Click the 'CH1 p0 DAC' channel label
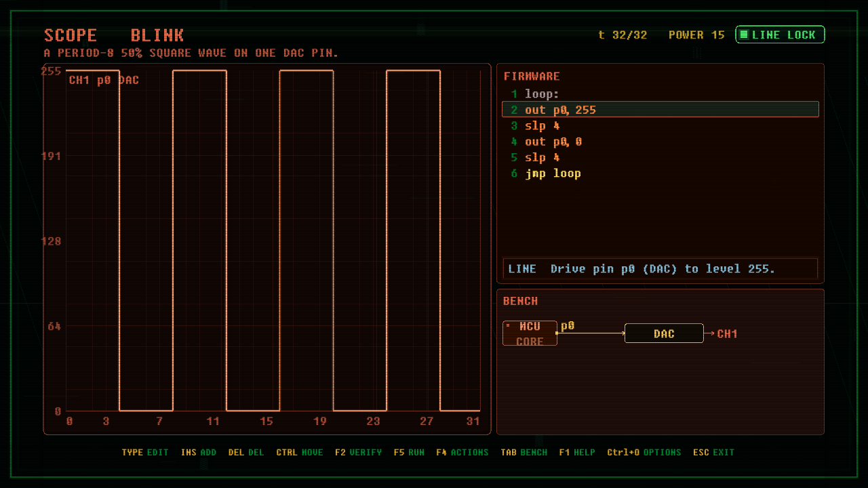 (x=104, y=80)
